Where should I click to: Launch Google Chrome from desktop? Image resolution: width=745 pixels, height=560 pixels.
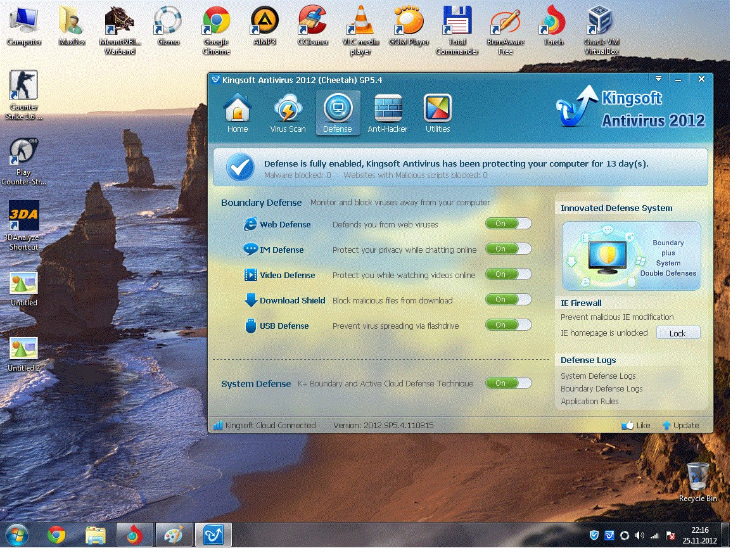coord(216,30)
